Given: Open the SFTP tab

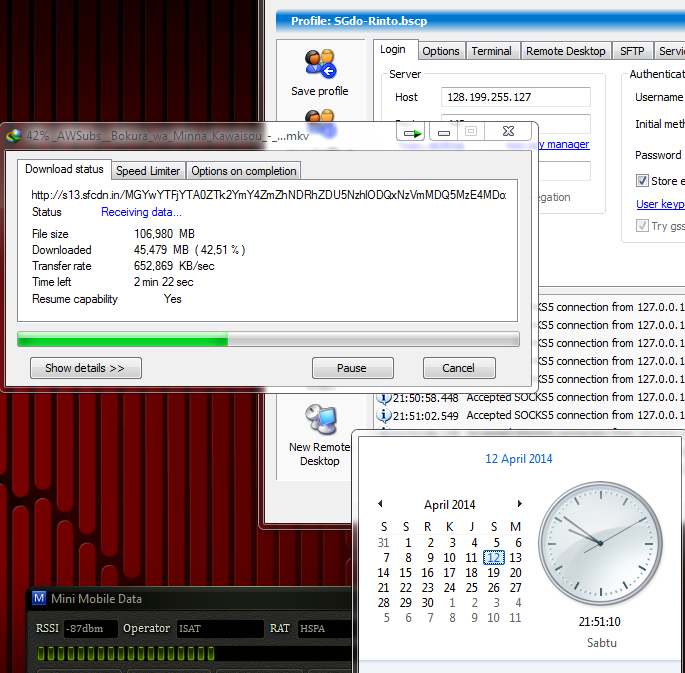Looking at the screenshot, I should tap(632, 51).
